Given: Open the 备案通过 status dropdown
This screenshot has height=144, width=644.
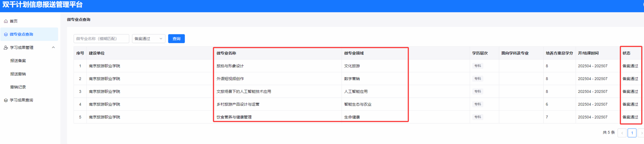Looking at the screenshot, I should (x=148, y=39).
